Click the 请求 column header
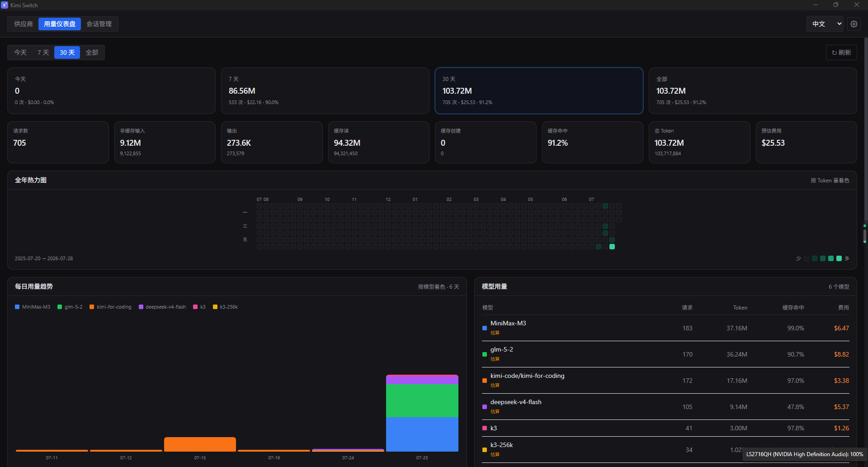 click(x=687, y=308)
